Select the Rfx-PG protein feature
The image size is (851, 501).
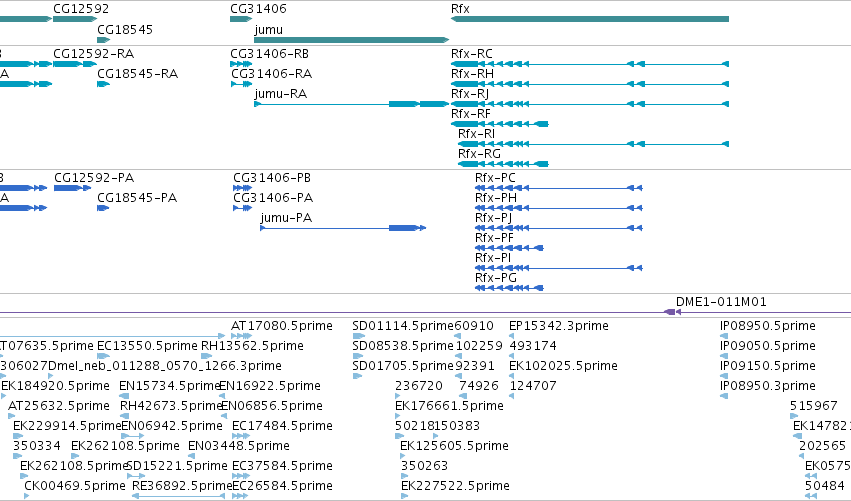pyautogui.click(x=509, y=288)
